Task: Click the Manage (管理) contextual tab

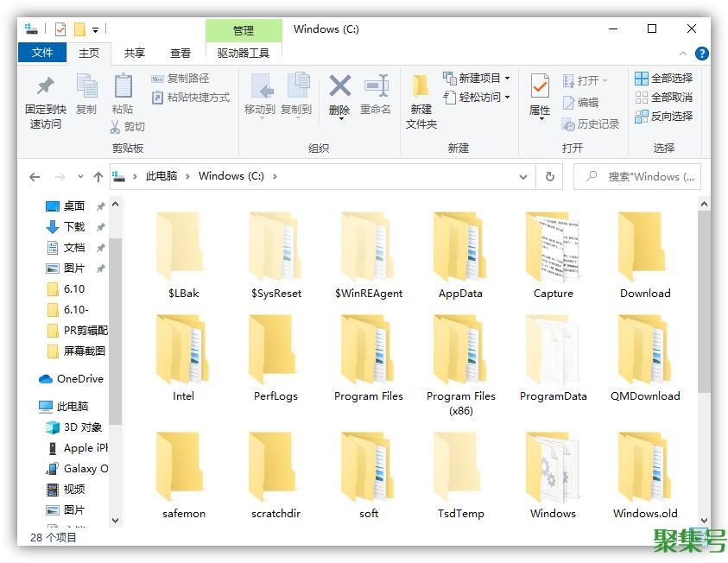Action: pyautogui.click(x=244, y=30)
